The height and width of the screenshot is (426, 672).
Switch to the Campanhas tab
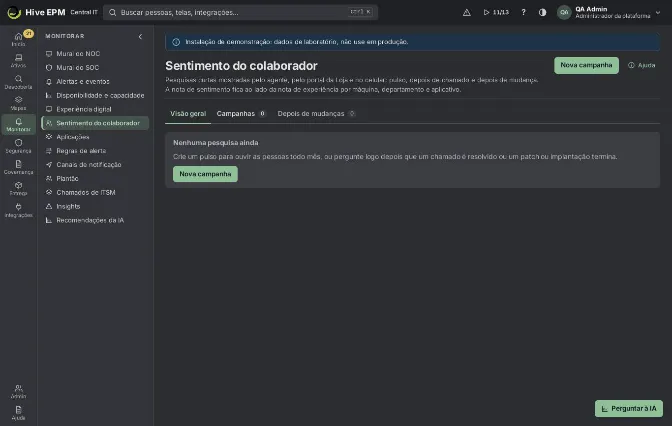241,114
